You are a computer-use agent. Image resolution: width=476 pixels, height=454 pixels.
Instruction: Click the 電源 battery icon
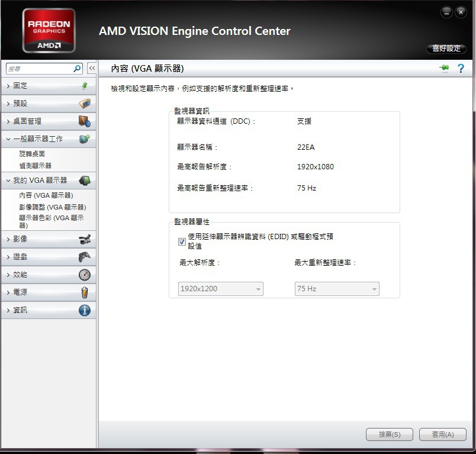(x=85, y=292)
